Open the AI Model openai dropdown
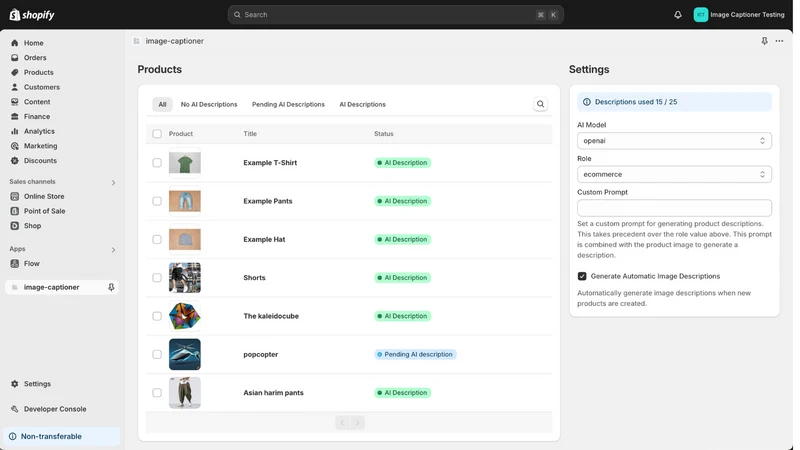The width and height of the screenshot is (800, 450). click(x=674, y=141)
